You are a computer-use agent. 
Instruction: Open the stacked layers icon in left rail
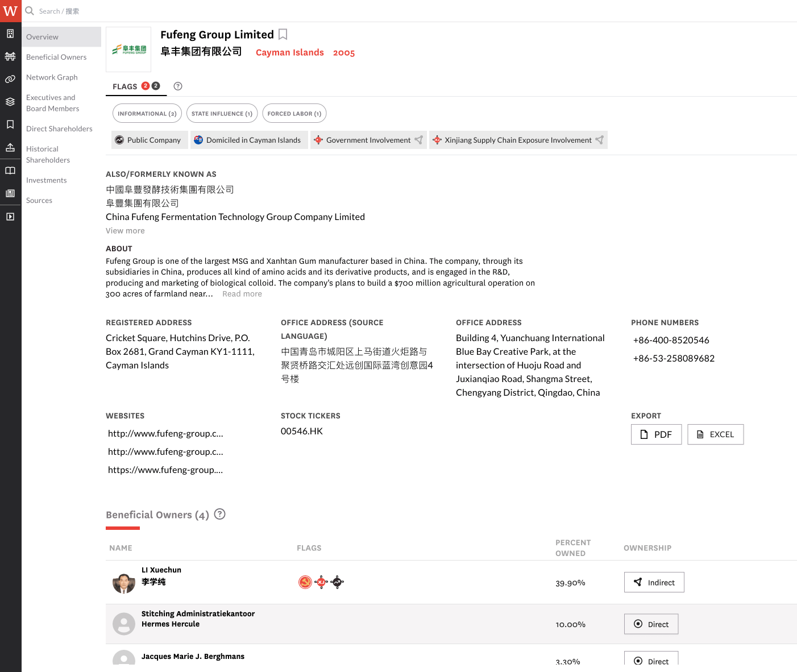pos(10,102)
